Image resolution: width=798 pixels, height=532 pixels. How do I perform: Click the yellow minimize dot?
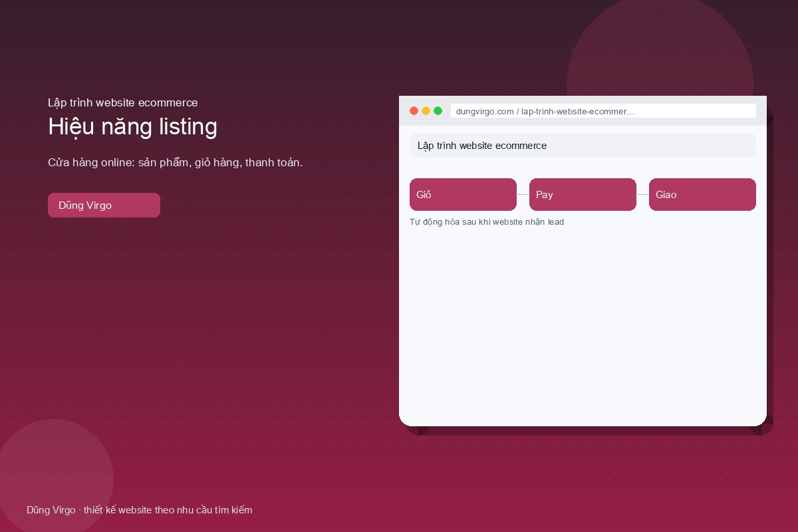426,110
